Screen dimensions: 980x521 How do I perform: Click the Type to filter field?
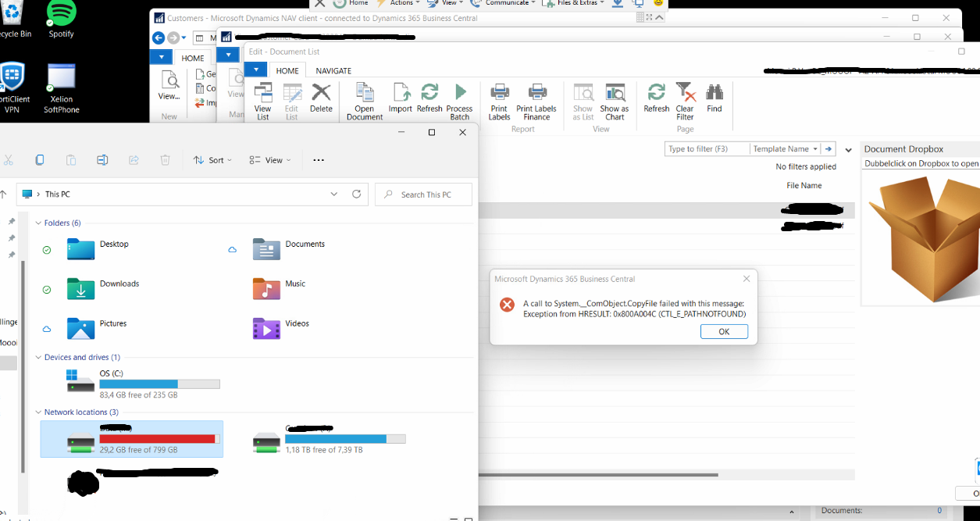[707, 148]
